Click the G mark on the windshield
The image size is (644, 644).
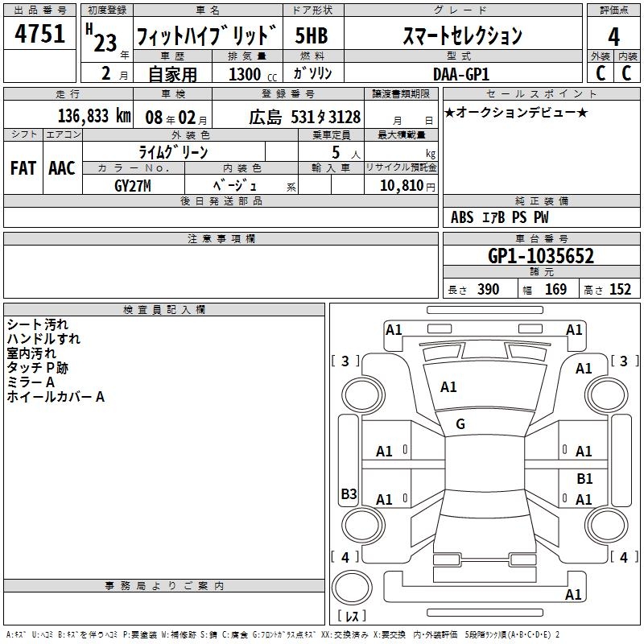pyautogui.click(x=460, y=424)
